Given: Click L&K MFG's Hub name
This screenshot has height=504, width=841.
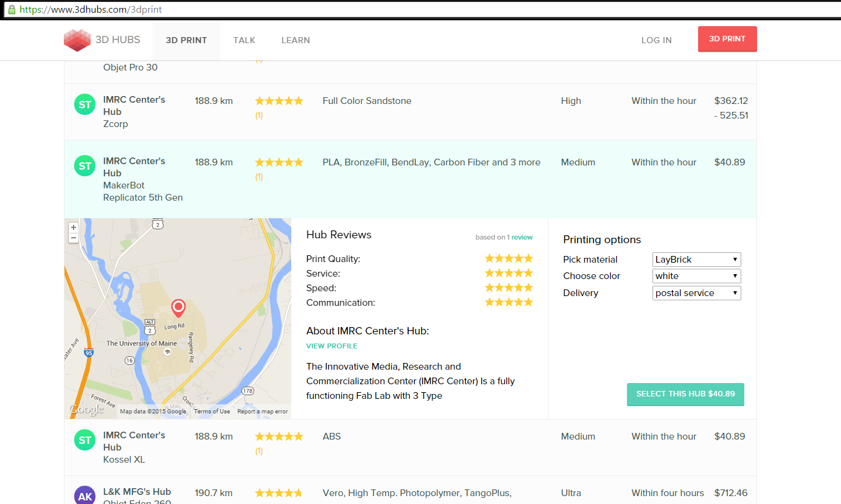Looking at the screenshot, I should pos(137,492).
